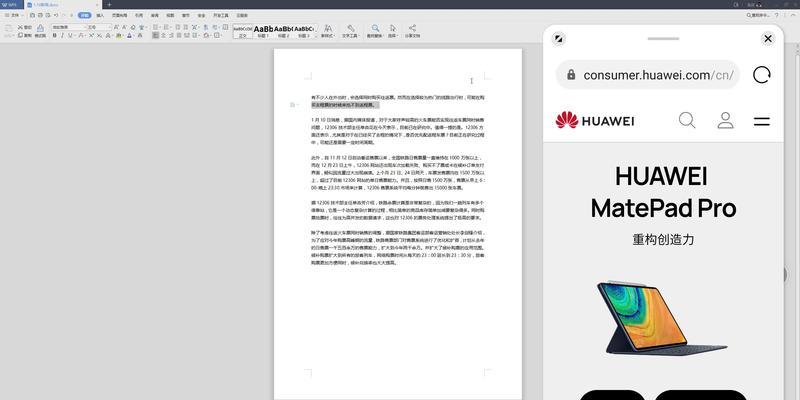The height and width of the screenshot is (400, 800).
Task: Expand the styles gallery arrow
Action: pyautogui.click(x=316, y=36)
